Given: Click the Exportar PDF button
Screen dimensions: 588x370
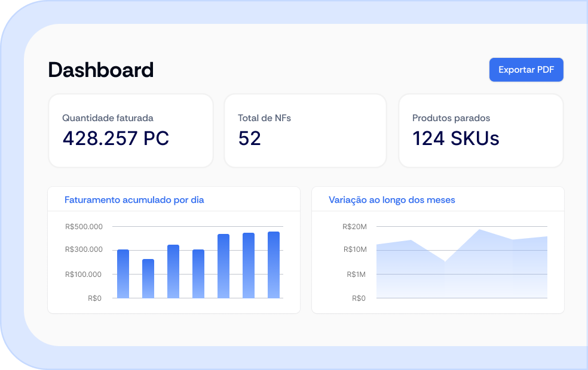Looking at the screenshot, I should [526, 70].
